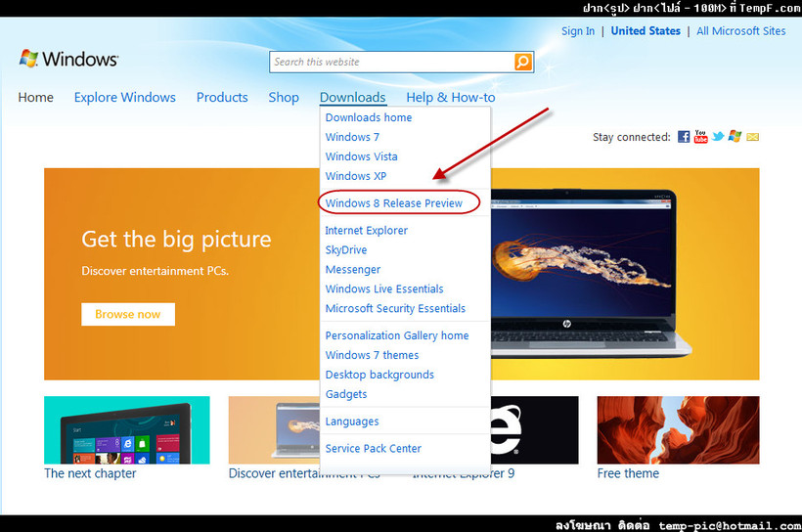Open the Help & How-to menu

451,97
